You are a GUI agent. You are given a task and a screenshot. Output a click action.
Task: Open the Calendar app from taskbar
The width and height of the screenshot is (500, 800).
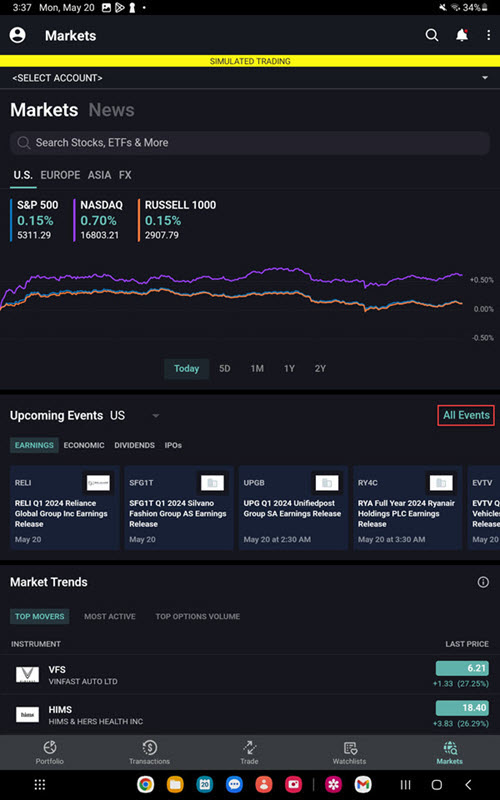point(205,784)
